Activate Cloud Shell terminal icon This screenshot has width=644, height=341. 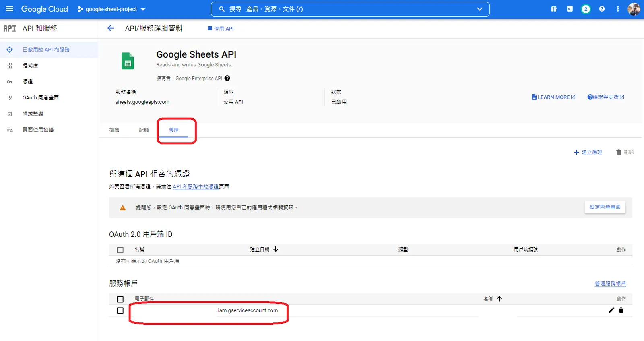point(570,9)
